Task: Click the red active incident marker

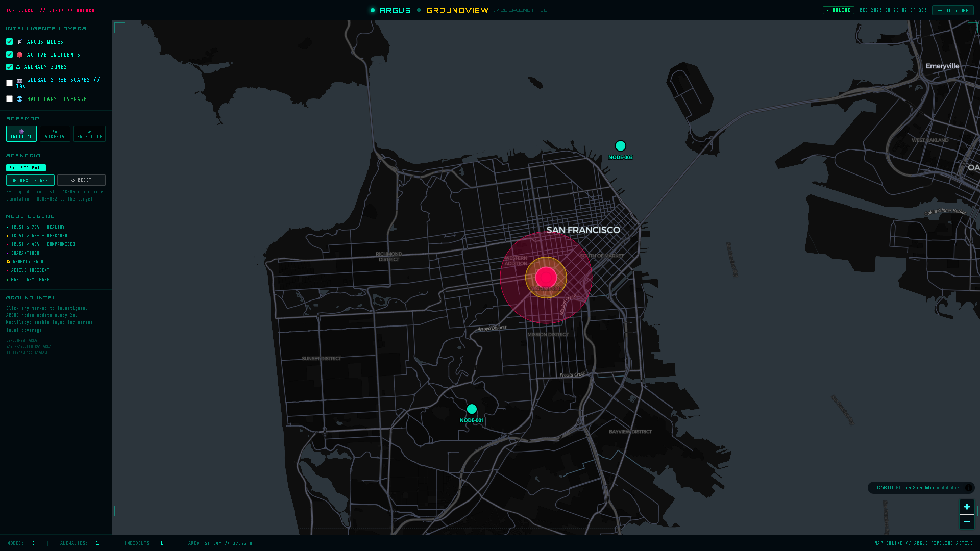Action: tap(546, 278)
